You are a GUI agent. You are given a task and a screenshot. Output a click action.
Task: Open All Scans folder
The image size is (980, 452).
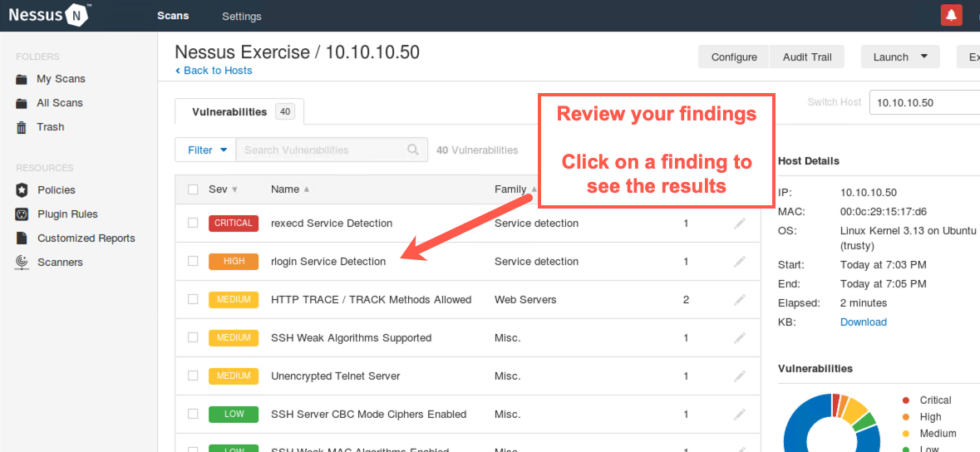tap(59, 103)
